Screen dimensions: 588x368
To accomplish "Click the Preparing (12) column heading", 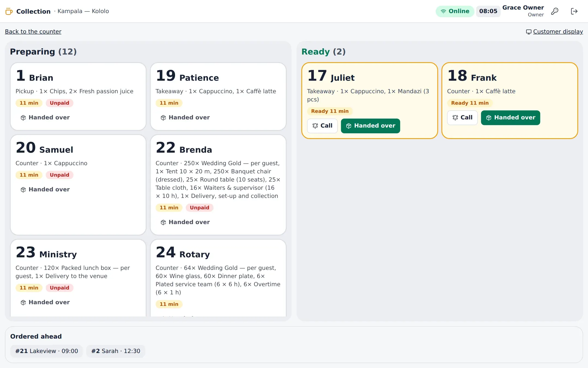I will (x=43, y=52).
